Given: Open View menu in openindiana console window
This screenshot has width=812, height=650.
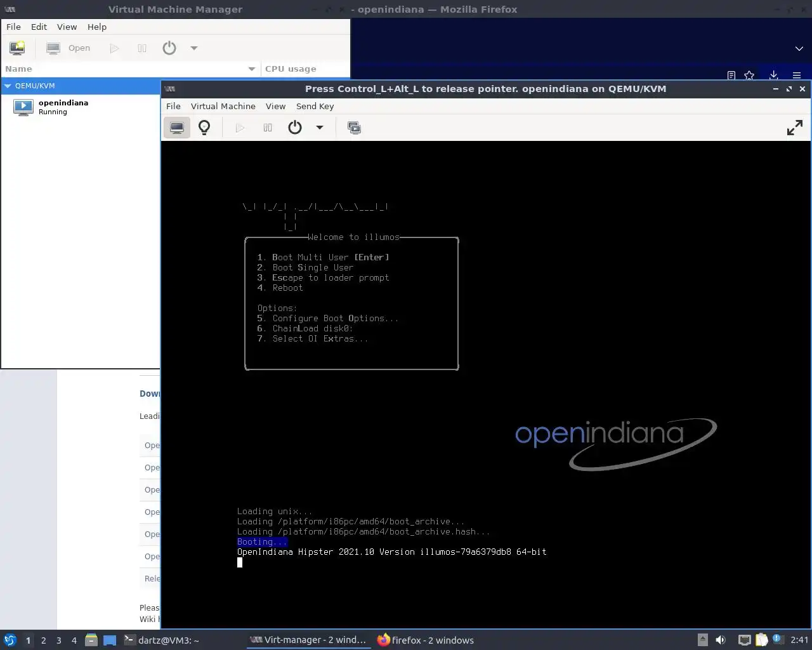Looking at the screenshot, I should click(x=275, y=106).
